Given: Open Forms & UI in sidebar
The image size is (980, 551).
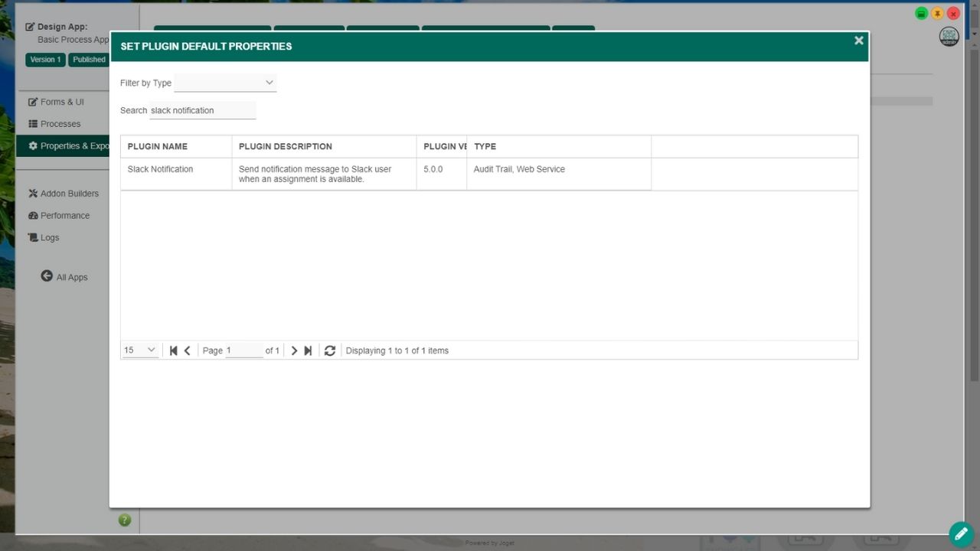Looking at the screenshot, I should click(x=62, y=102).
